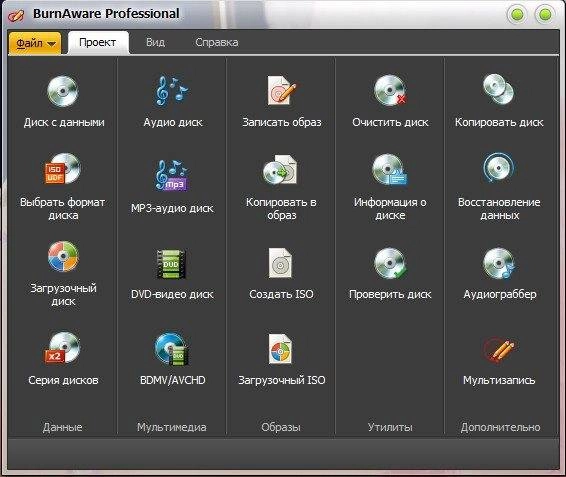Open the Серия дисков span disc tool
Viewport: 566px width, 477px height.
[64, 359]
